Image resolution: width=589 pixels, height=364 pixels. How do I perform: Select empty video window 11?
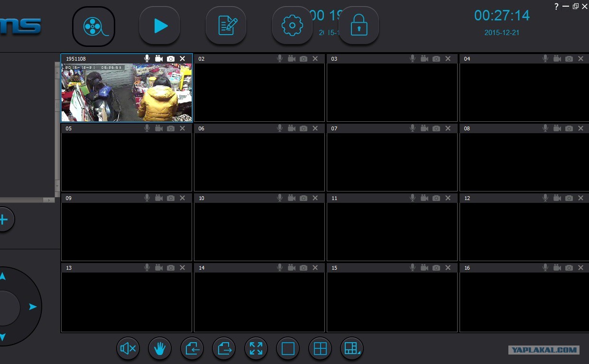pyautogui.click(x=392, y=232)
